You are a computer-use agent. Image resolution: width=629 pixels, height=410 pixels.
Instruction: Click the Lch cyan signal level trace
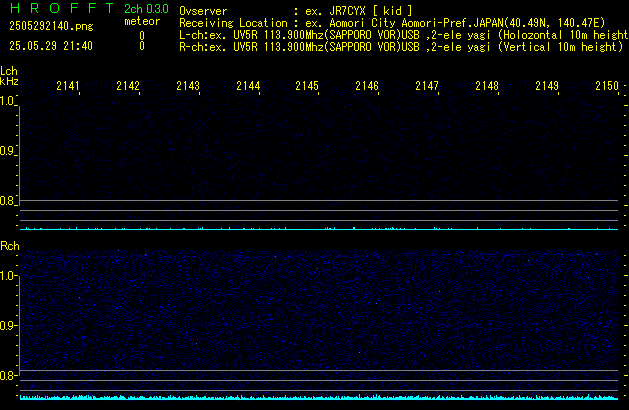point(319,229)
